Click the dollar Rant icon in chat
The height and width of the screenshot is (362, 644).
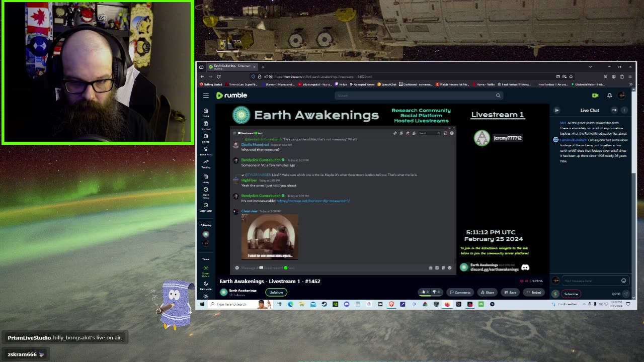(x=555, y=294)
